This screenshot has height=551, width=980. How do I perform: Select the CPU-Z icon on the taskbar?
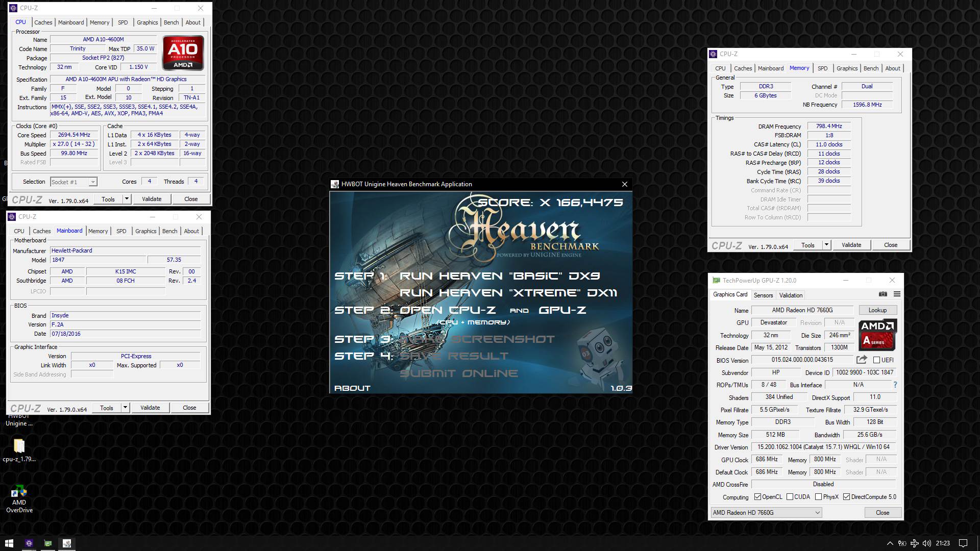[x=29, y=543]
